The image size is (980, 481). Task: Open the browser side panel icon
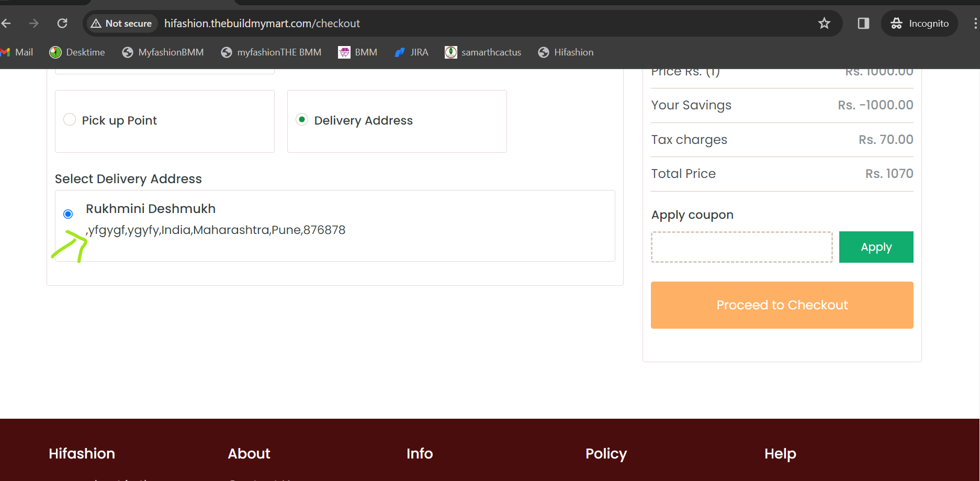point(863,24)
